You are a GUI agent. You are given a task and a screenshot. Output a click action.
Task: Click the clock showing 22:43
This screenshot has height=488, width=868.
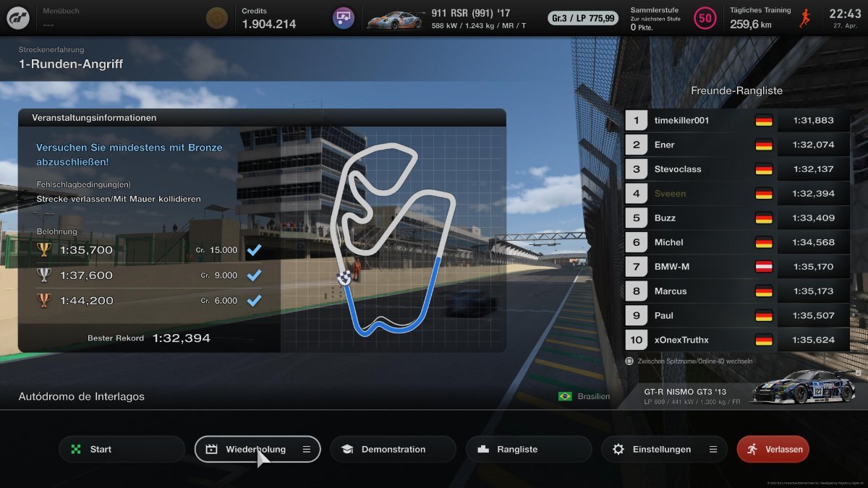tap(845, 14)
